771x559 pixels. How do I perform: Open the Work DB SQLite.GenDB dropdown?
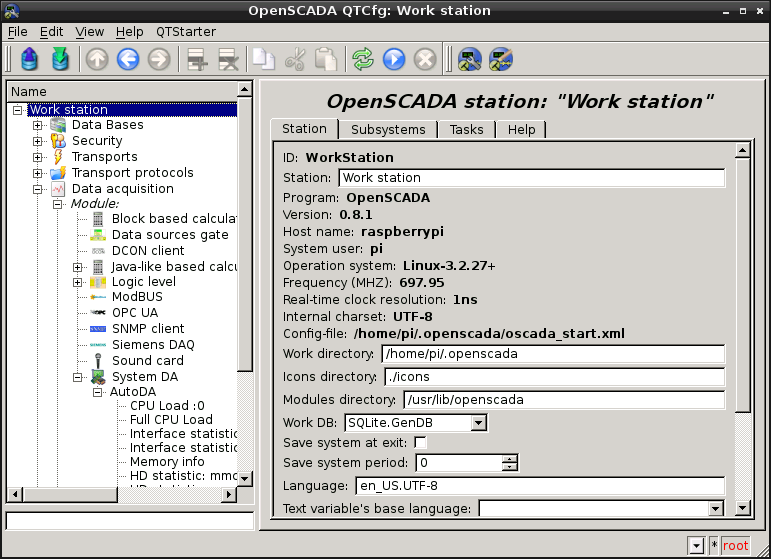[x=478, y=423]
